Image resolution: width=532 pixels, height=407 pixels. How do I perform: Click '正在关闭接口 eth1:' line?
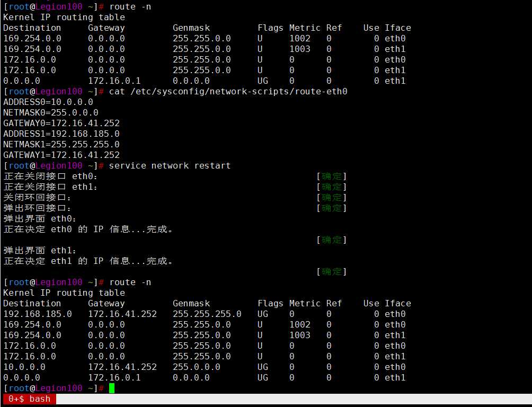[50, 187]
